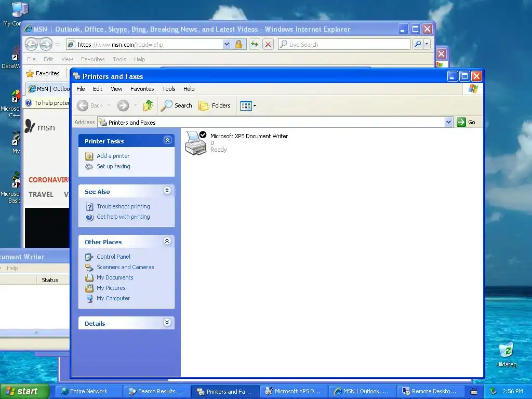Collapse the See Also panel
This screenshot has height=399, width=532.
click(x=167, y=190)
